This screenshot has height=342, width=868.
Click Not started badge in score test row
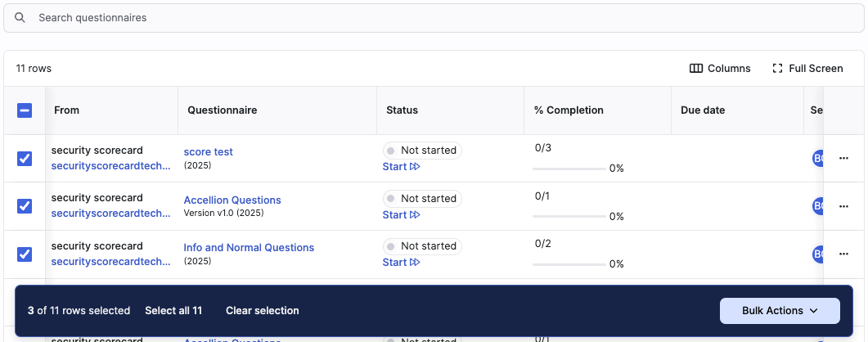click(x=422, y=151)
